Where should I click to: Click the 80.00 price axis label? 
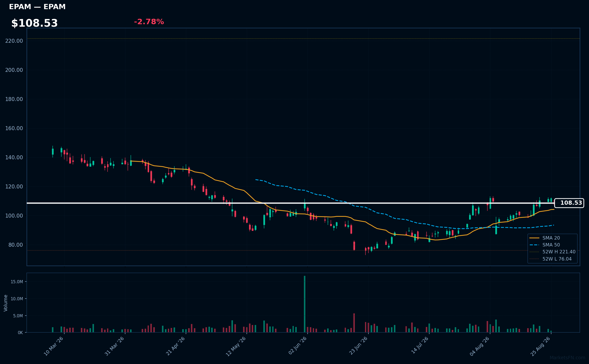[x=16, y=245]
